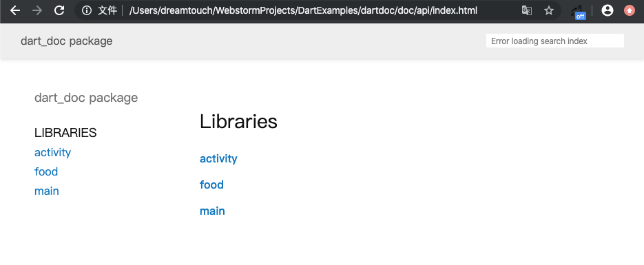This screenshot has width=644, height=265.
Task: Open the bold activity link under Libraries
Action: 218,159
